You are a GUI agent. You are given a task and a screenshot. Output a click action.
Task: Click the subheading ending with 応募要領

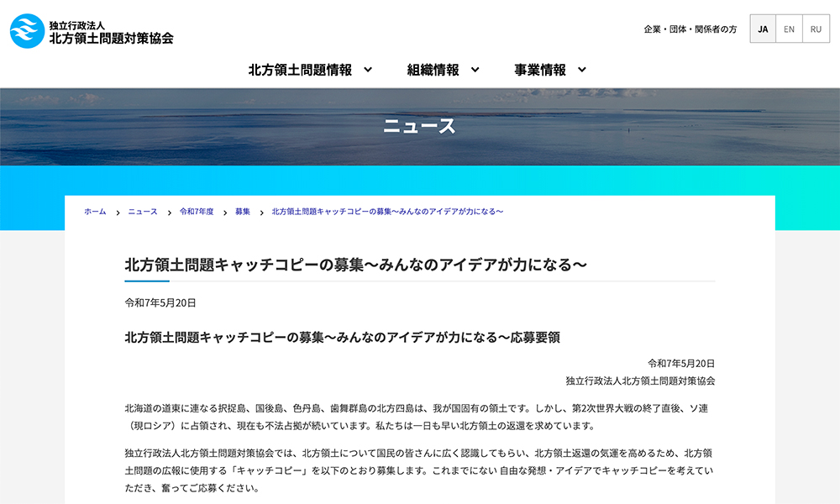[343, 338]
